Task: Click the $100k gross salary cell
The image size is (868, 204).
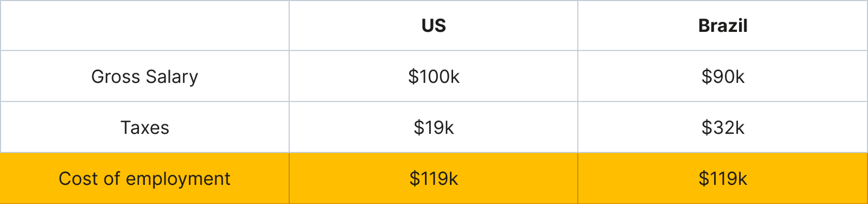Action: [x=433, y=76]
